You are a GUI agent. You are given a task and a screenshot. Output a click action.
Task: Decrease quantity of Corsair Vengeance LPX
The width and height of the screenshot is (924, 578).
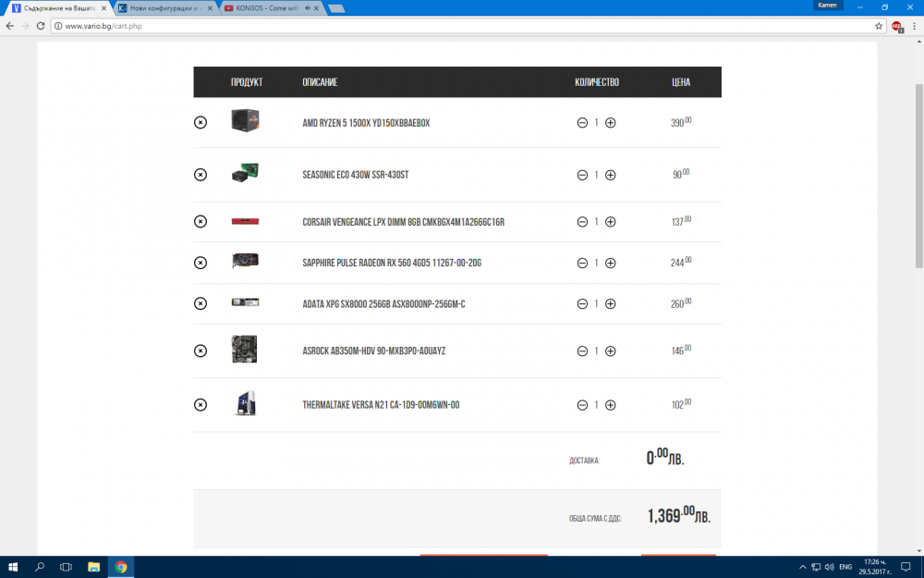[582, 222]
